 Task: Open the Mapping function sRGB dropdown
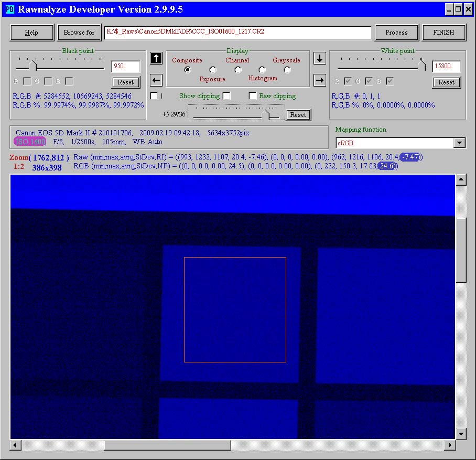(x=459, y=143)
